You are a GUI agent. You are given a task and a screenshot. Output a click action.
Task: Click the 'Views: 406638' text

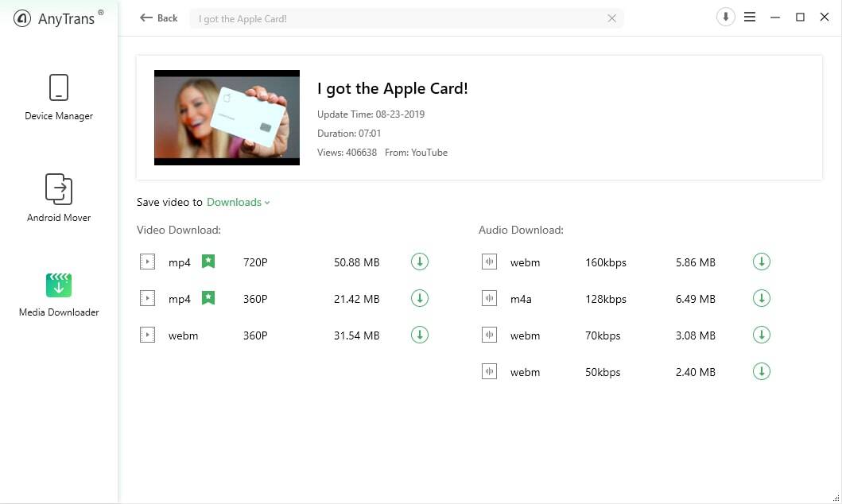click(347, 153)
